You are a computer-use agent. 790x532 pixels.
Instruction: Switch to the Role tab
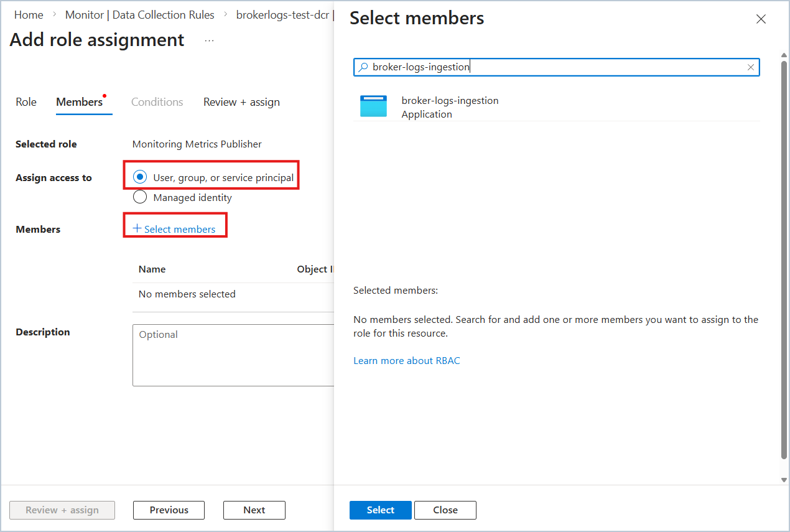[26, 102]
